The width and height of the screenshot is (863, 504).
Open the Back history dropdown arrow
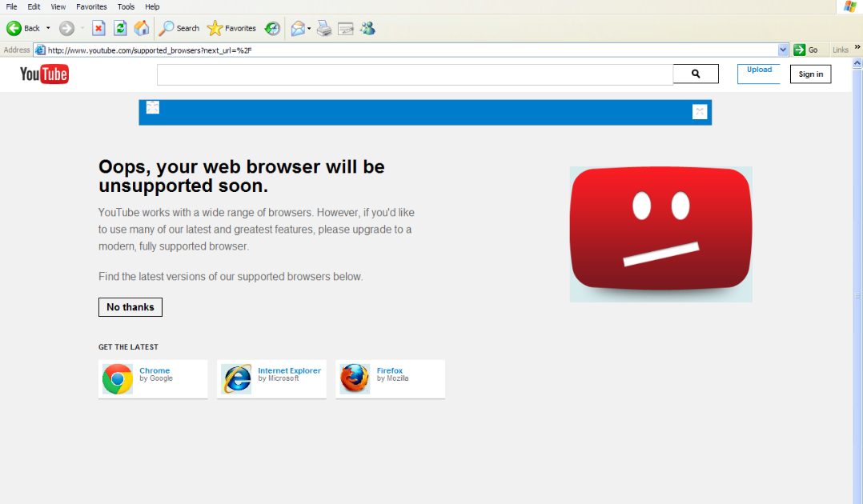click(48, 28)
